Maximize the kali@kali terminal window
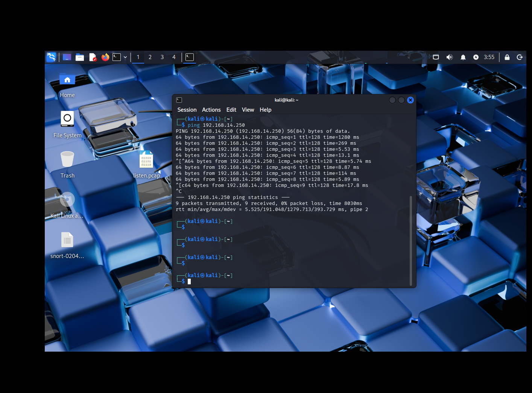Viewport: 532px width, 393px height. 401,100
